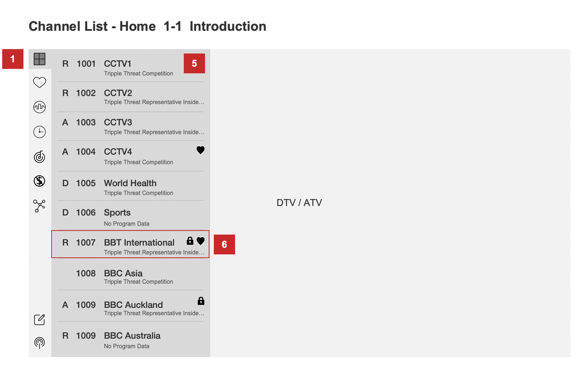
Task: Choose the BBC Australia channel
Action: click(130, 340)
